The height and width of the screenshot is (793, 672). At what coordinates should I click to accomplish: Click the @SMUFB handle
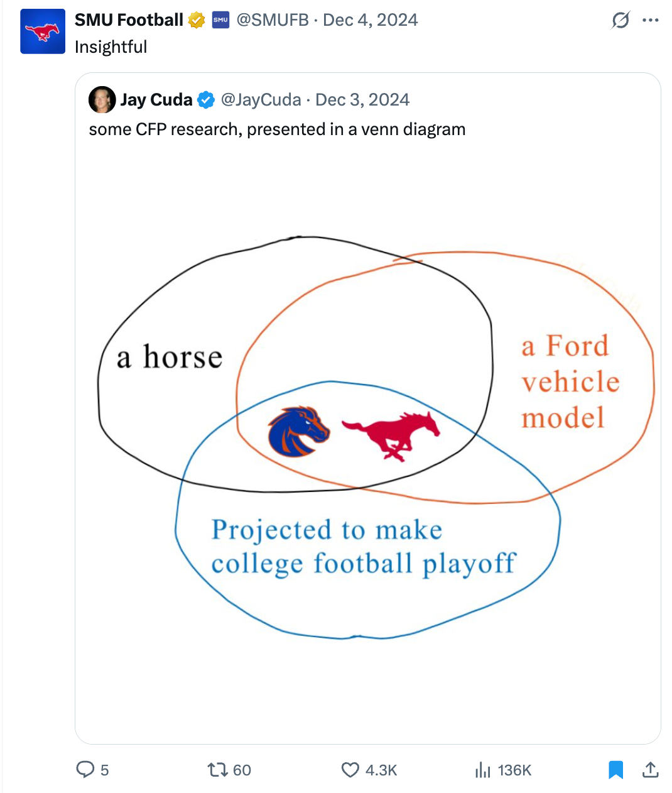tap(273, 20)
